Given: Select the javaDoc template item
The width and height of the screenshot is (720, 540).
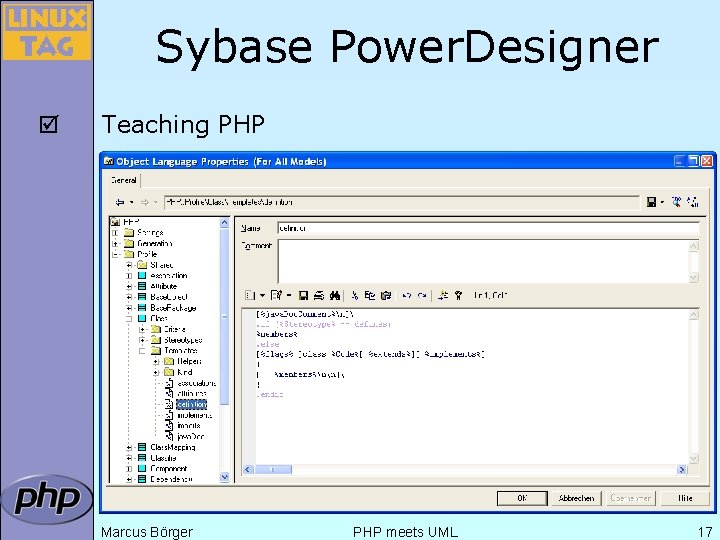Looking at the screenshot, I should 191,437.
